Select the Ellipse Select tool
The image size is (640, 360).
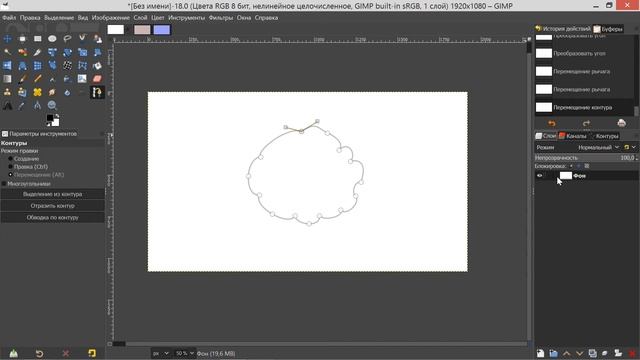(x=52, y=39)
